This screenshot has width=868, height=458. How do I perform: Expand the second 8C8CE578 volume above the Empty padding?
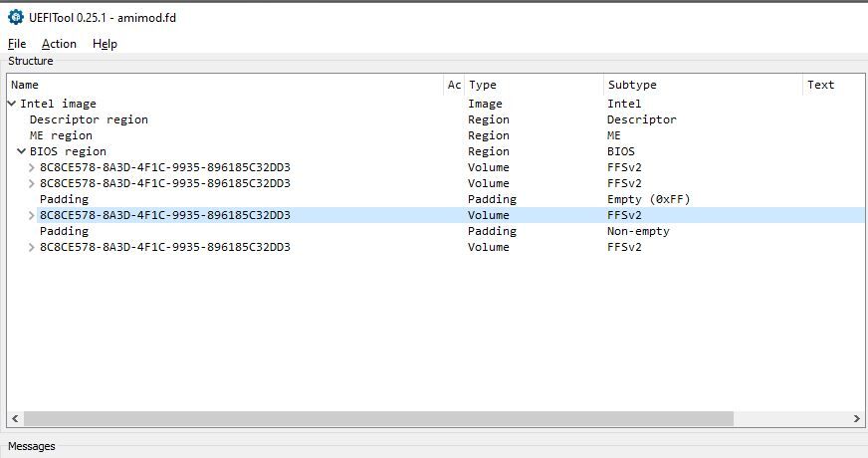32,183
